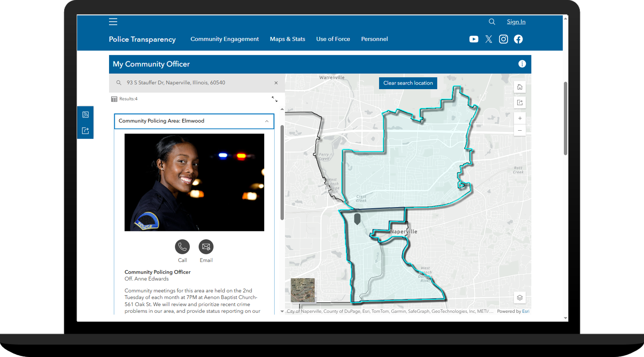Click the My Community Officer title
Image resolution: width=644 pixels, height=357 pixels.
tap(151, 64)
